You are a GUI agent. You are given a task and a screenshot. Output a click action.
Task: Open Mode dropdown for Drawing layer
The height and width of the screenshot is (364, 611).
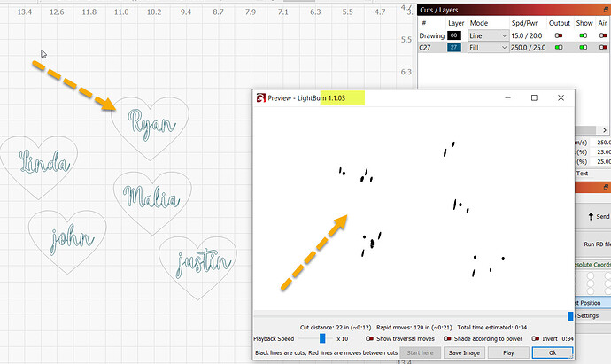pos(488,35)
